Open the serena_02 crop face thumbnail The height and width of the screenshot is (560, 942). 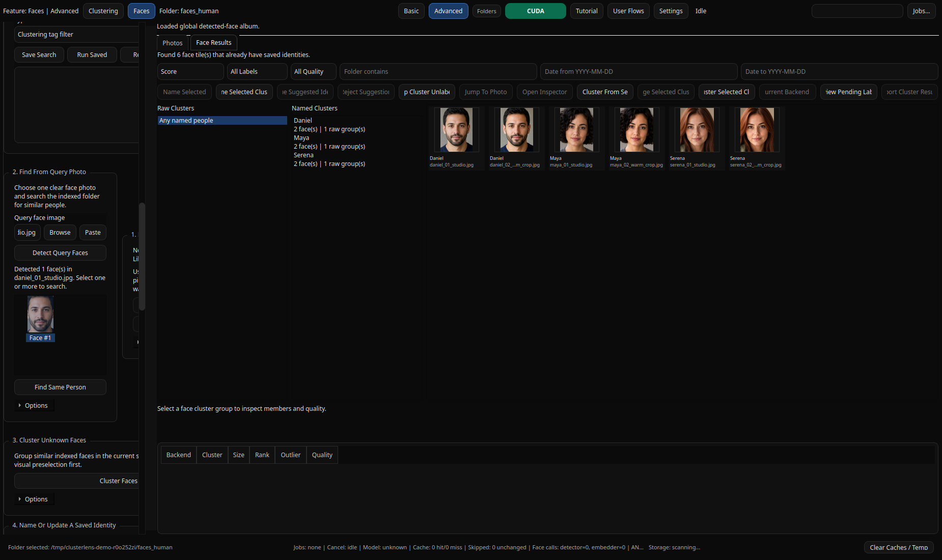757,130
